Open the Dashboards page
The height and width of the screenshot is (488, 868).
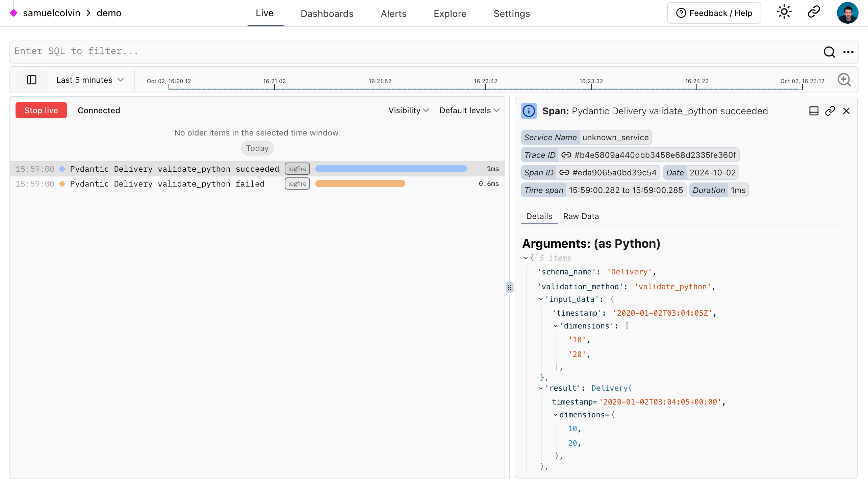click(x=327, y=14)
